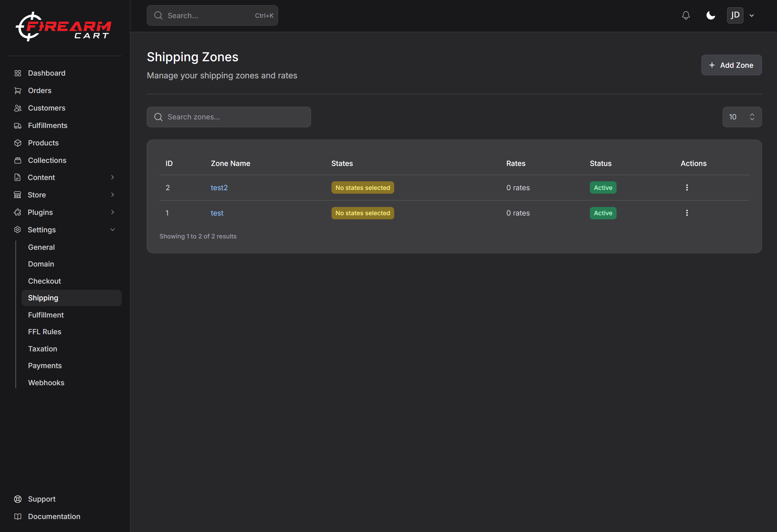
Task: Click 0 rates in test row
Action: tap(518, 213)
